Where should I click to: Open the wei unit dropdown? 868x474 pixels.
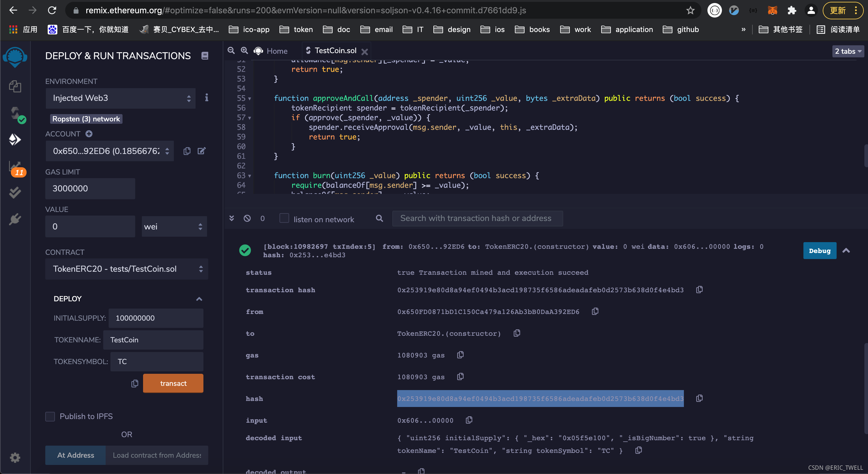tap(174, 226)
